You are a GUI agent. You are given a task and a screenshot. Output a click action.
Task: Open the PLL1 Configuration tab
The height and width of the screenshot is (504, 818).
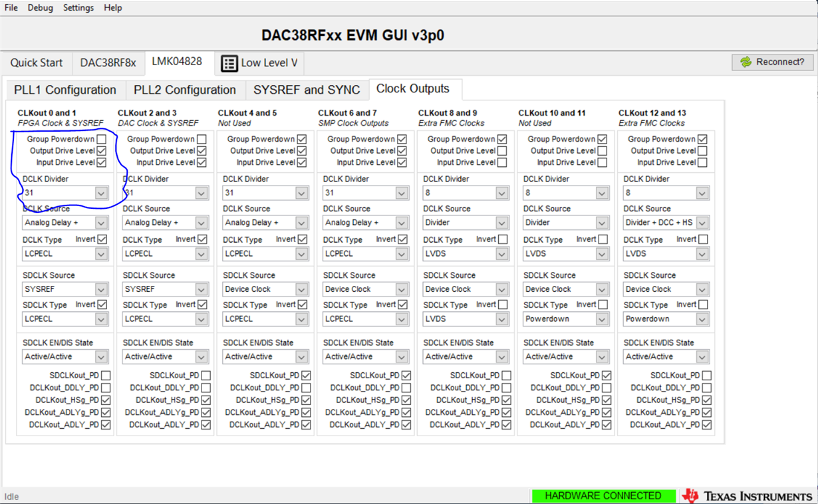[65, 90]
